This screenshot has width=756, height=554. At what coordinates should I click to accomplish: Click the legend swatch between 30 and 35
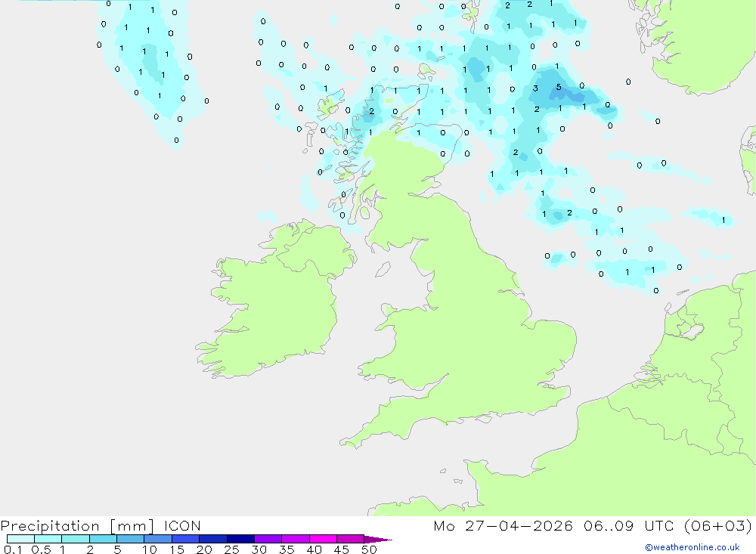click(x=268, y=539)
